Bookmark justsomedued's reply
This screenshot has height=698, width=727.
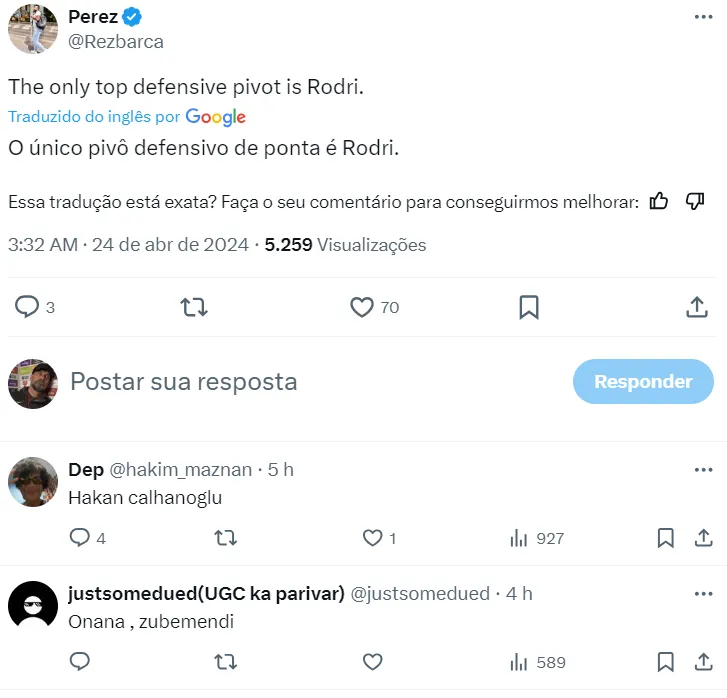point(665,662)
